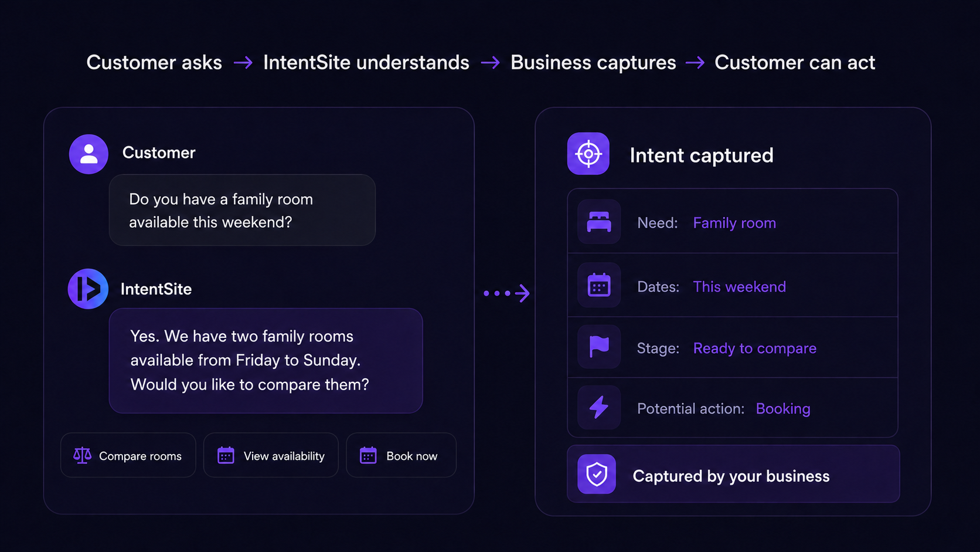Open the View availability button
The image size is (980, 552).
(271, 455)
